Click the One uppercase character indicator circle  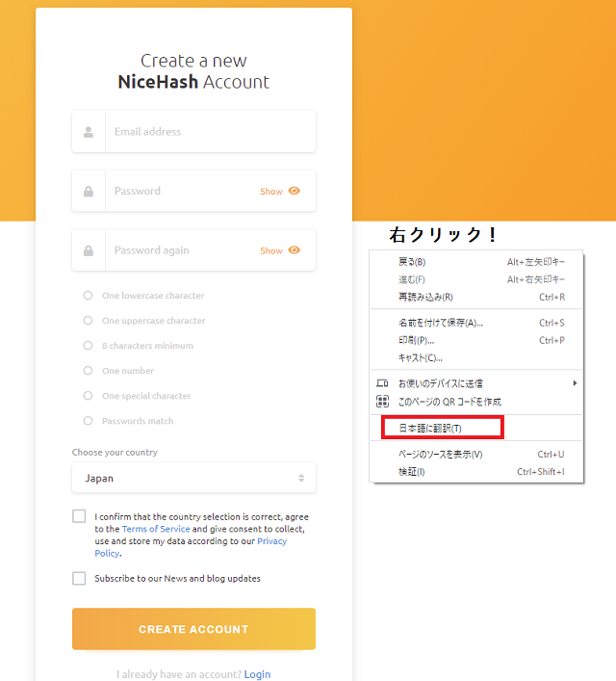click(89, 321)
